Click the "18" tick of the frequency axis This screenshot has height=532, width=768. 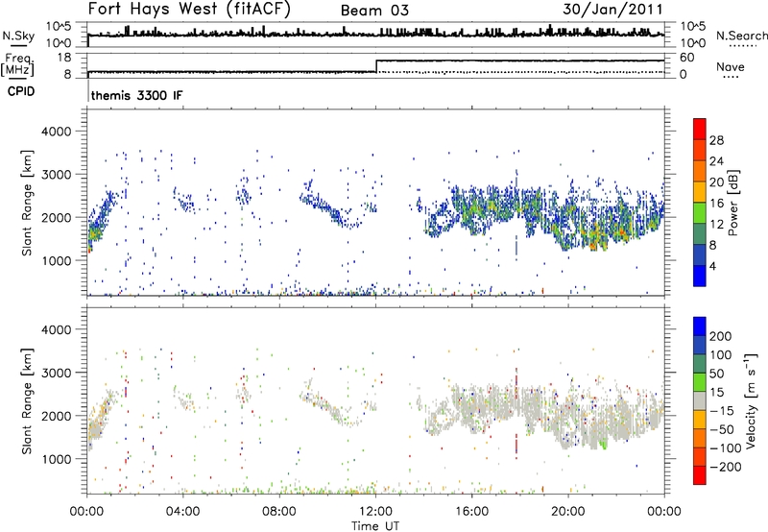click(64, 58)
